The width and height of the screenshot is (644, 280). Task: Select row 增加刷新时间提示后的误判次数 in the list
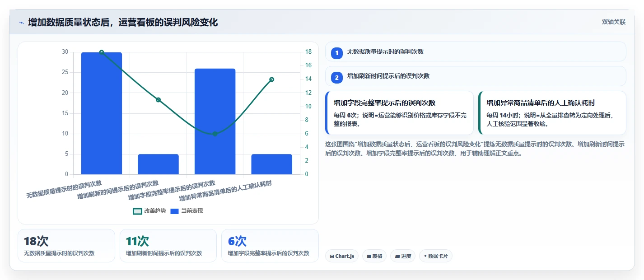[x=476, y=76]
